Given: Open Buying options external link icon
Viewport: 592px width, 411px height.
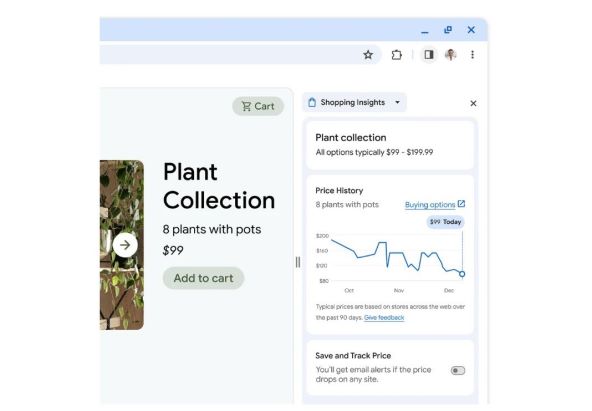Looking at the screenshot, I should click(461, 204).
